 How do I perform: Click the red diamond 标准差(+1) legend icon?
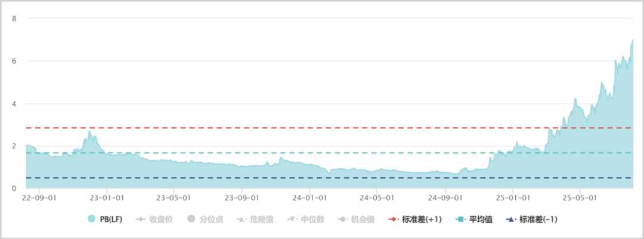[394, 219]
